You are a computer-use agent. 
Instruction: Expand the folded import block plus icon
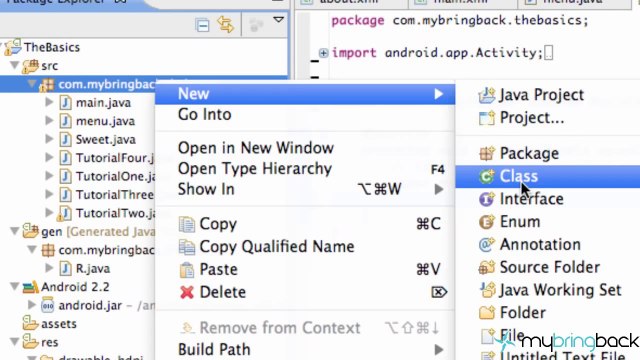323,53
